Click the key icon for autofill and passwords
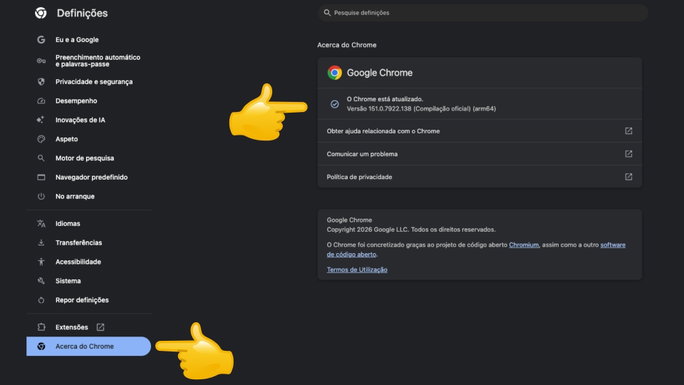 [x=41, y=61]
